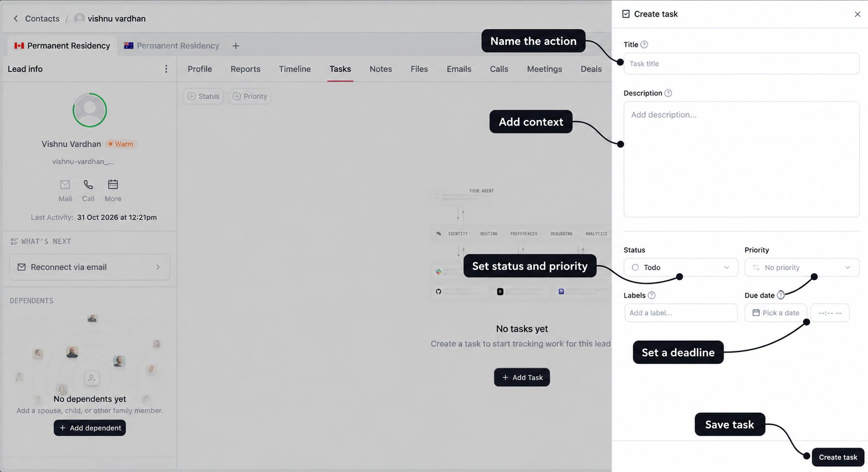Viewport: 868px width, 472px height.
Task: Click the due time input field
Action: [830, 313]
